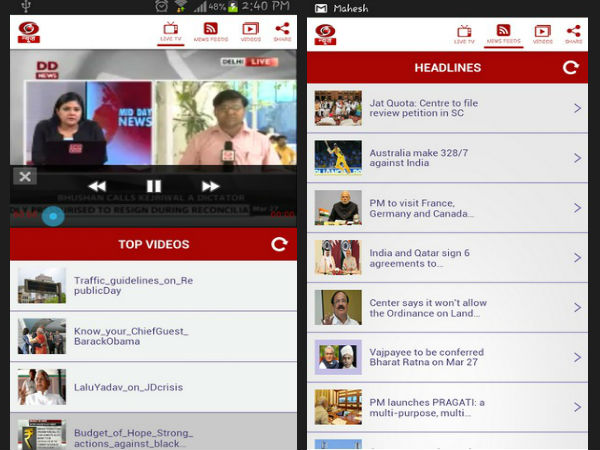Fast forward the live video
Screen dimensions: 600x450
210,186
